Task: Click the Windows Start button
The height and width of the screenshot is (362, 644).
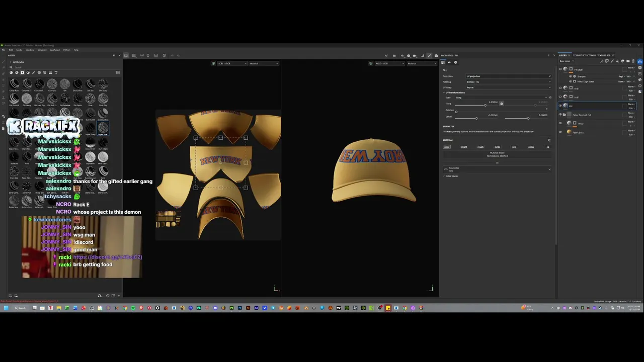Action: point(6,308)
